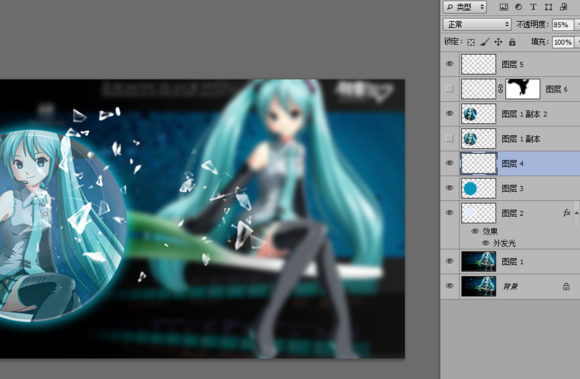Select layer name 图层 3
580x379 pixels.
coord(512,188)
